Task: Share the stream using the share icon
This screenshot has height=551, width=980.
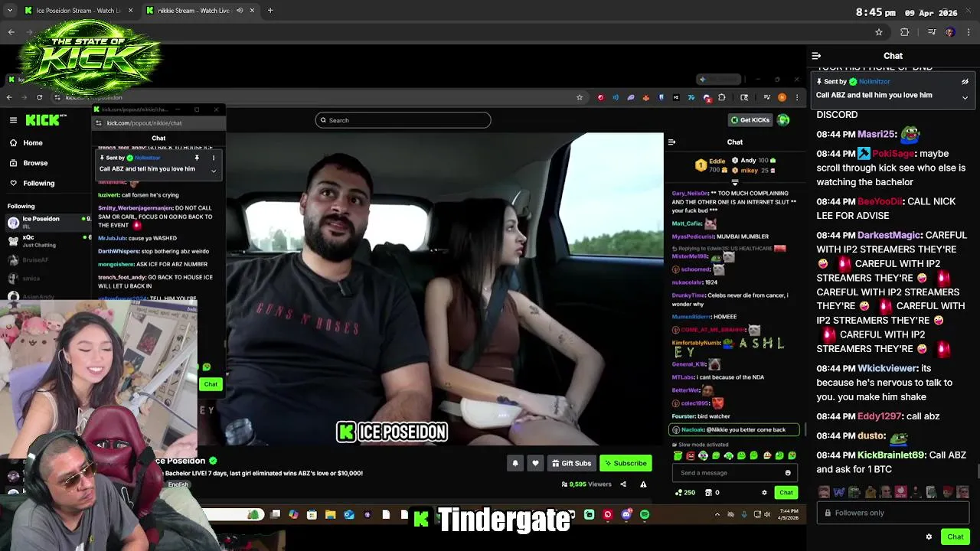Action: coord(623,484)
